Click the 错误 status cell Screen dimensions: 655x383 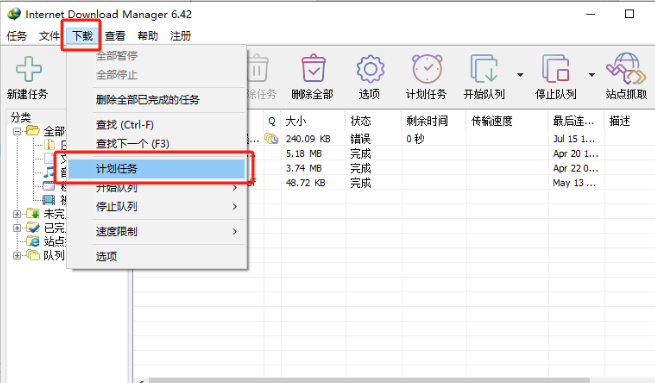pyautogui.click(x=361, y=139)
